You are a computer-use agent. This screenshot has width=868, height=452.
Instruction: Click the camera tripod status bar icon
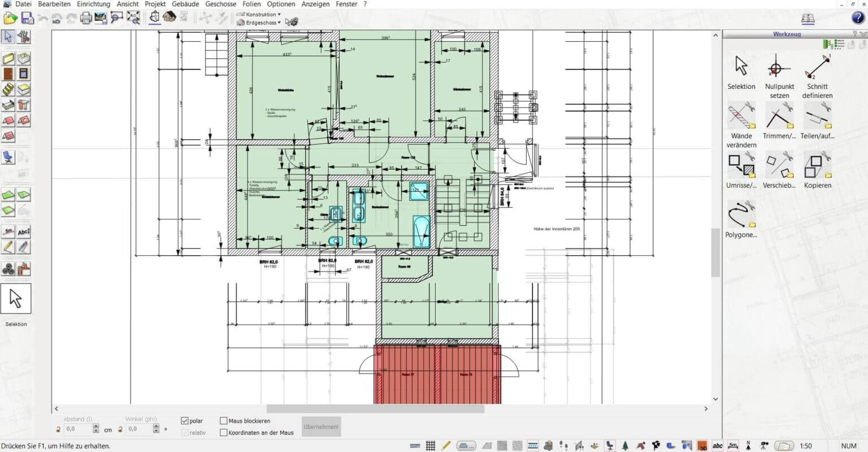click(x=764, y=446)
